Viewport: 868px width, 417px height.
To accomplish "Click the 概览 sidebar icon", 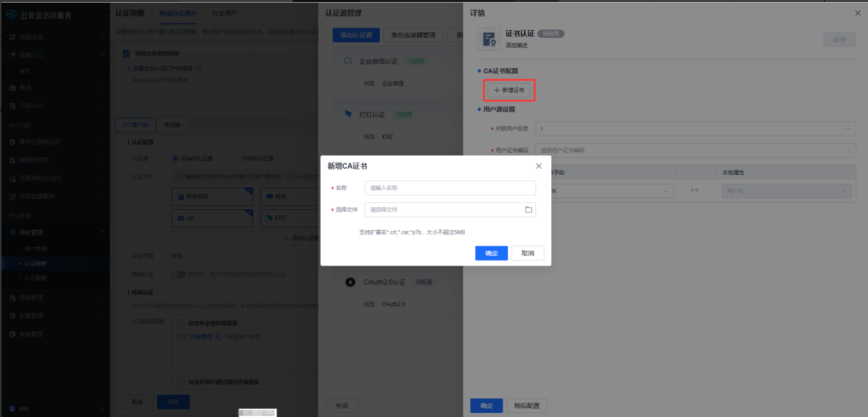I will pyautogui.click(x=12, y=88).
